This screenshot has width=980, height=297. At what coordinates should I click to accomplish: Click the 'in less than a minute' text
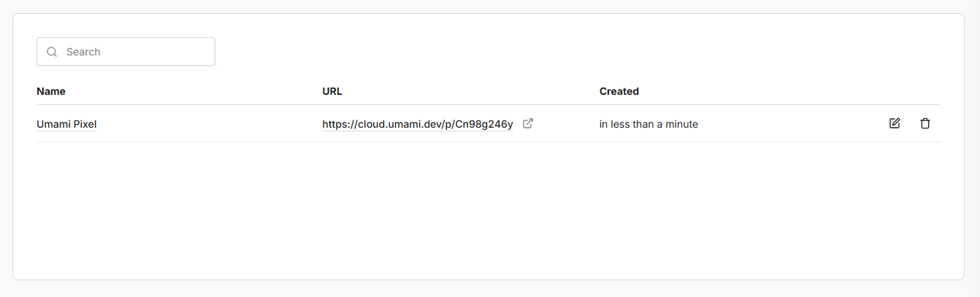(648, 124)
